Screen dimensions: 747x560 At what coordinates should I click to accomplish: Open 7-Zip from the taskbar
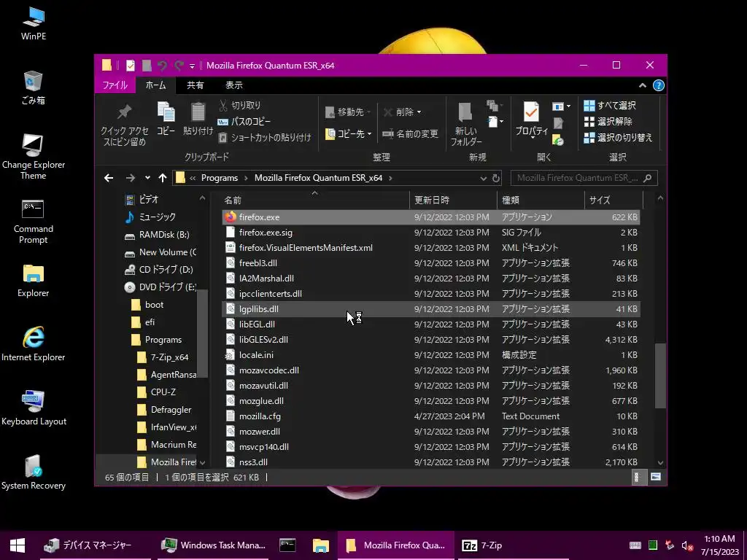(514, 545)
